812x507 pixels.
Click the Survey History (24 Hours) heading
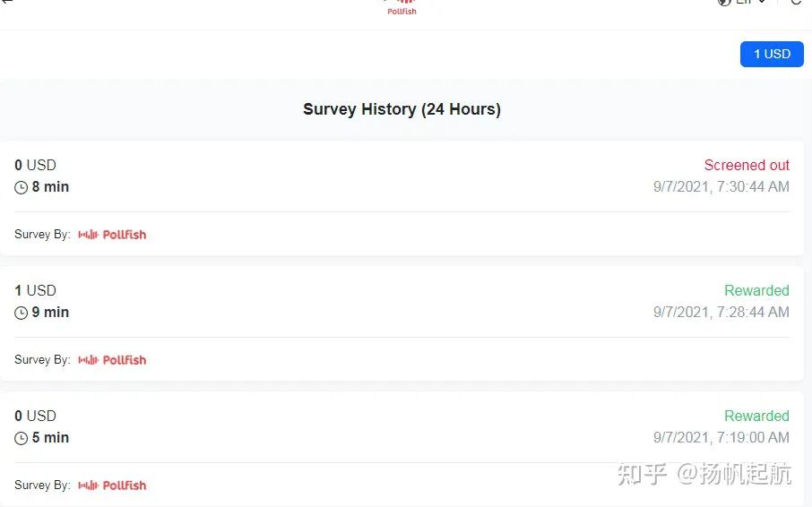pos(402,109)
